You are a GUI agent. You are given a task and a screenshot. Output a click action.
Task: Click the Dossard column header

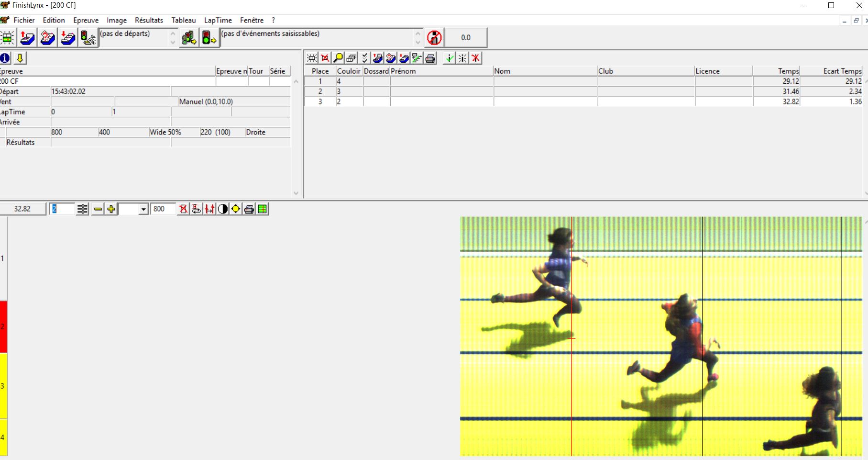tap(376, 71)
